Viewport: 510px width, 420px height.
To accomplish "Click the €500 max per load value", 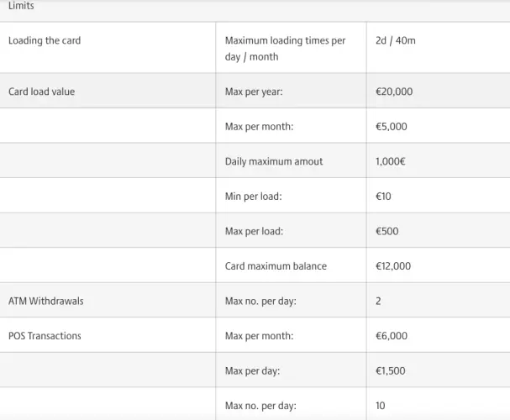I will coord(387,231).
